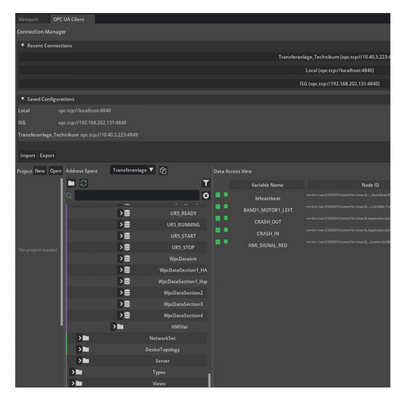Click the database icon of UR5_READY node

click(127, 213)
